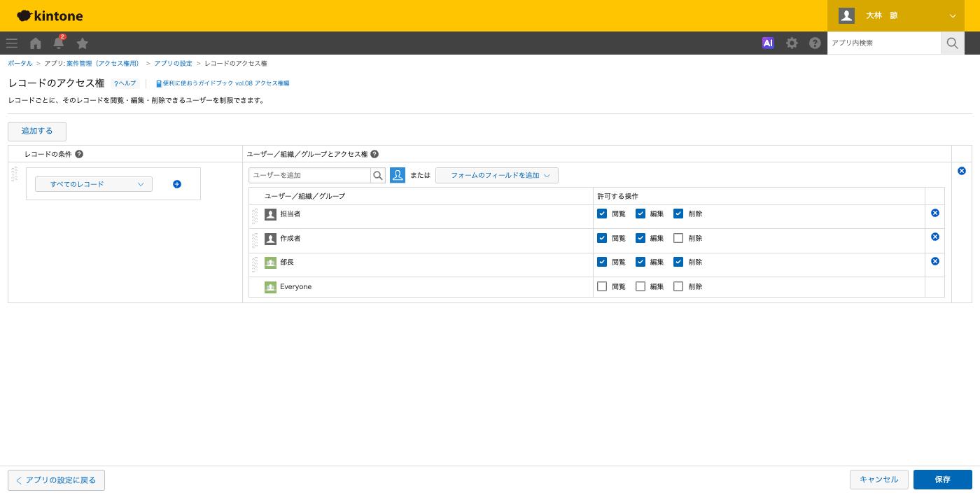Open the notifications bell
Image resolution: width=980 pixels, height=495 pixels.
[x=59, y=43]
